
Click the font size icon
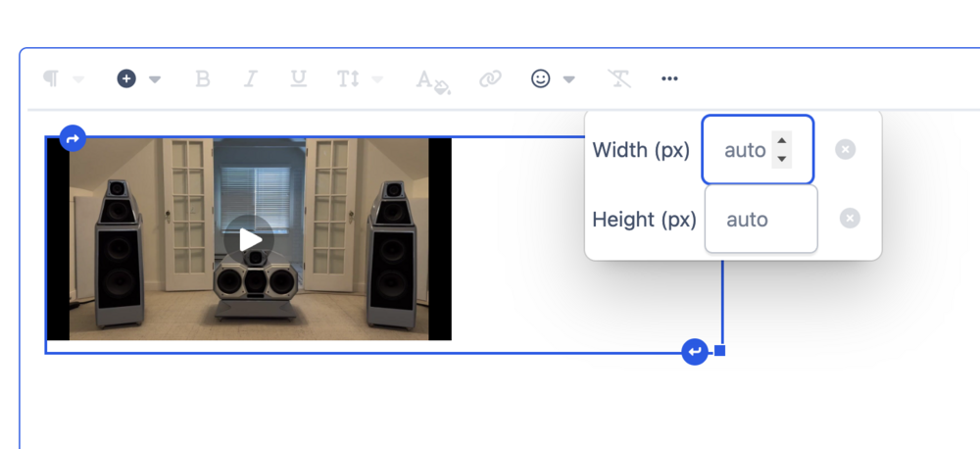[x=348, y=78]
